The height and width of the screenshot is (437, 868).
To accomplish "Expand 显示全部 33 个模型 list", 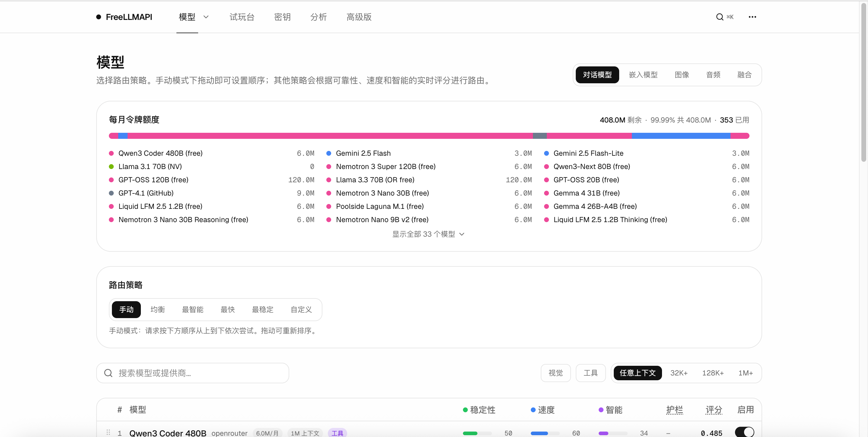I will tap(428, 234).
